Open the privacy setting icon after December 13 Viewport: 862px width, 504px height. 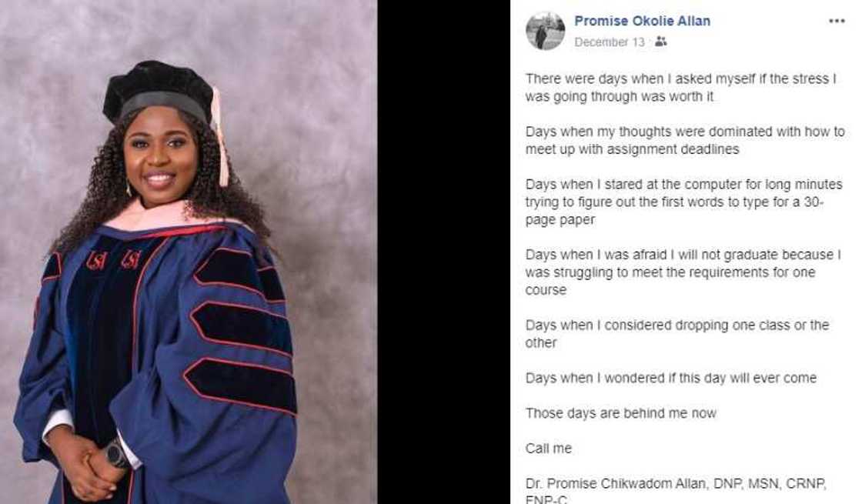pos(660,42)
